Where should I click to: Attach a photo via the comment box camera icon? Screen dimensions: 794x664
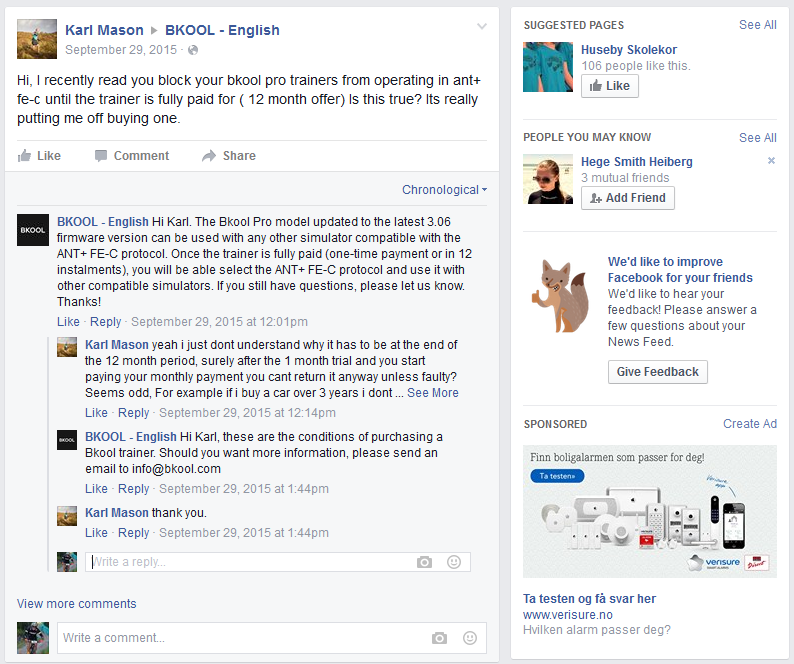click(440, 638)
